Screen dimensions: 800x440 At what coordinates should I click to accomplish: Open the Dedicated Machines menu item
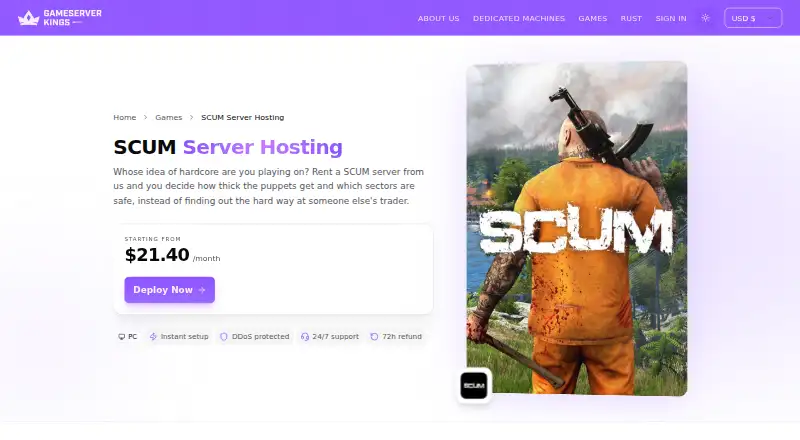519,18
